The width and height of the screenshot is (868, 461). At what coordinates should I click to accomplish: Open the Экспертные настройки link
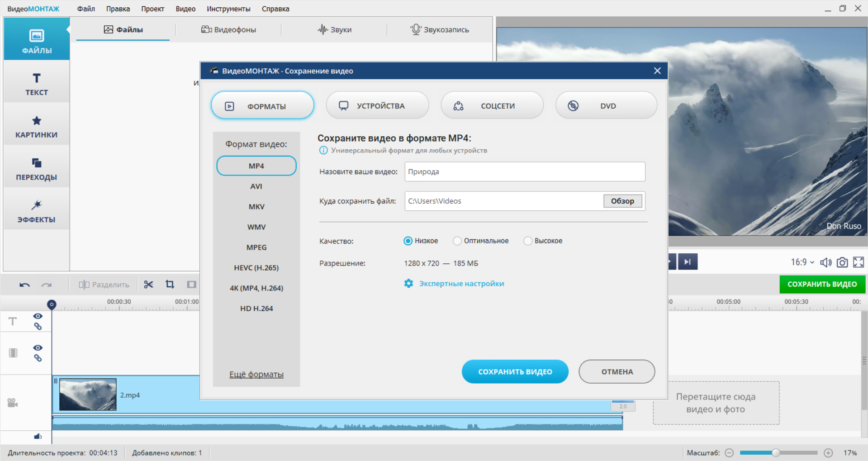461,283
